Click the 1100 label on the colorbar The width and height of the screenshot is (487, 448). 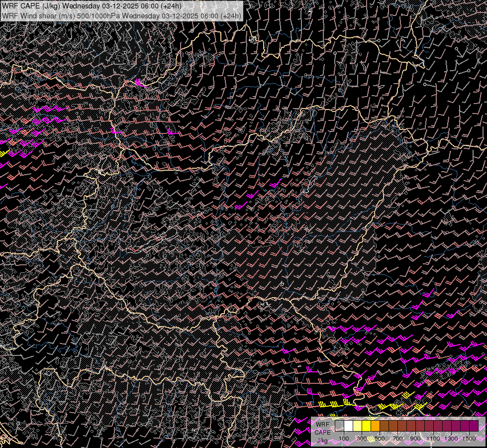(433, 439)
